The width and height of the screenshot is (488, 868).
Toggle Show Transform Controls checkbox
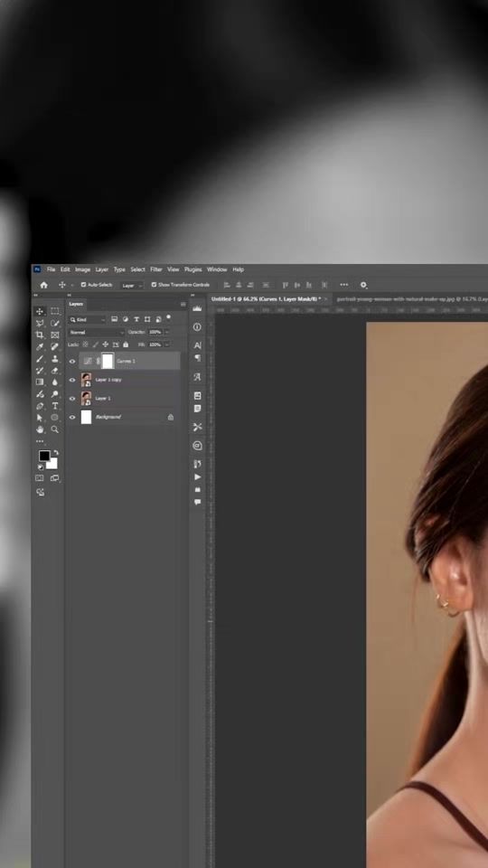[x=154, y=285]
